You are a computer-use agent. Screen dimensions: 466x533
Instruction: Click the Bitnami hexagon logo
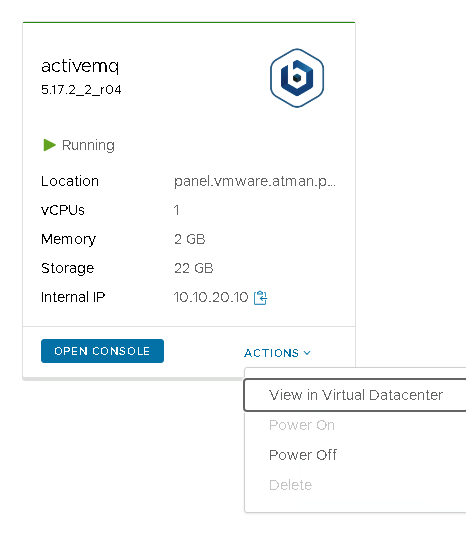(297, 78)
